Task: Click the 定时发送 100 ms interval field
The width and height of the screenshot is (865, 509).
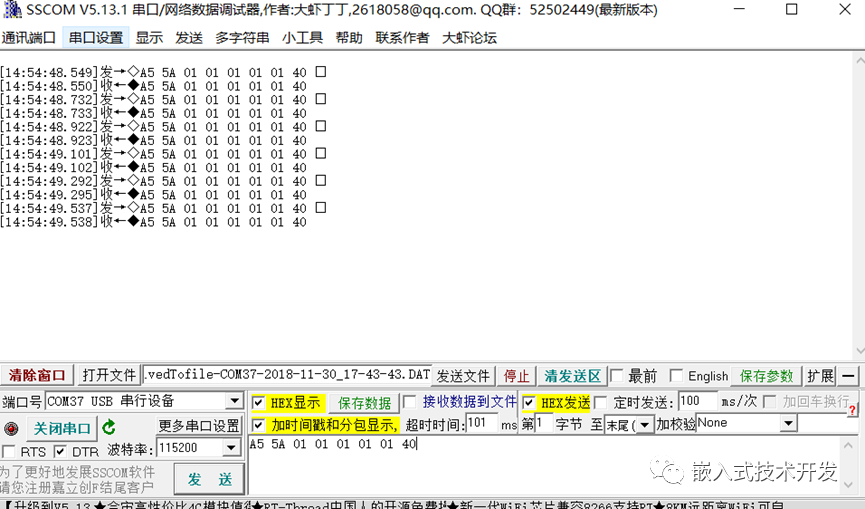Action: [x=698, y=401]
